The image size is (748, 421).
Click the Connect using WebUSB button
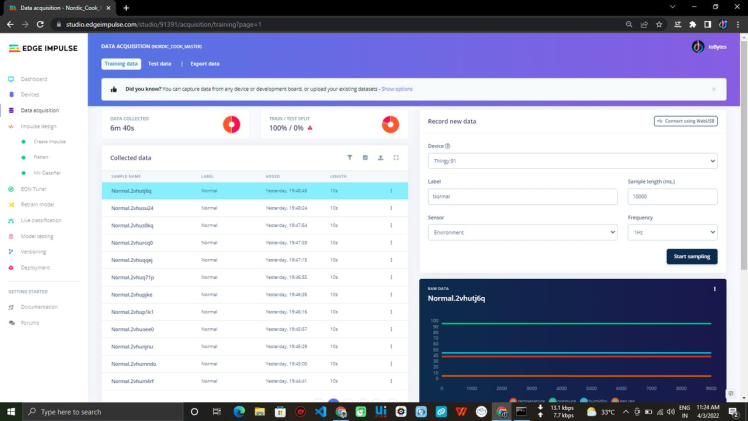pos(685,121)
